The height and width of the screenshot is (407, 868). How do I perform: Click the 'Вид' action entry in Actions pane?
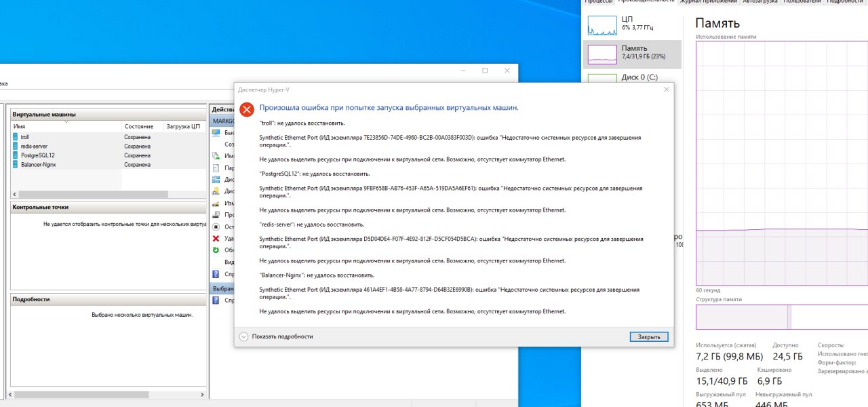[x=229, y=262]
